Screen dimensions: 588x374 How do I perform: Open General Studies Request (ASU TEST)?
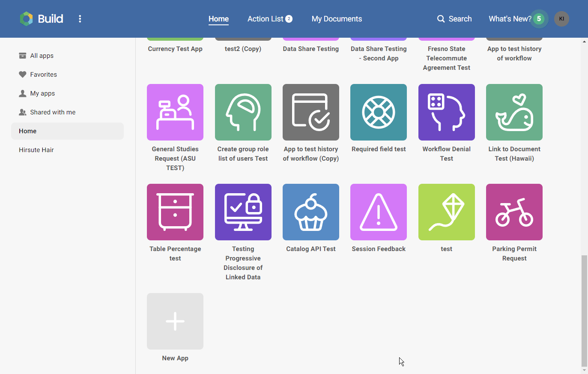175,112
